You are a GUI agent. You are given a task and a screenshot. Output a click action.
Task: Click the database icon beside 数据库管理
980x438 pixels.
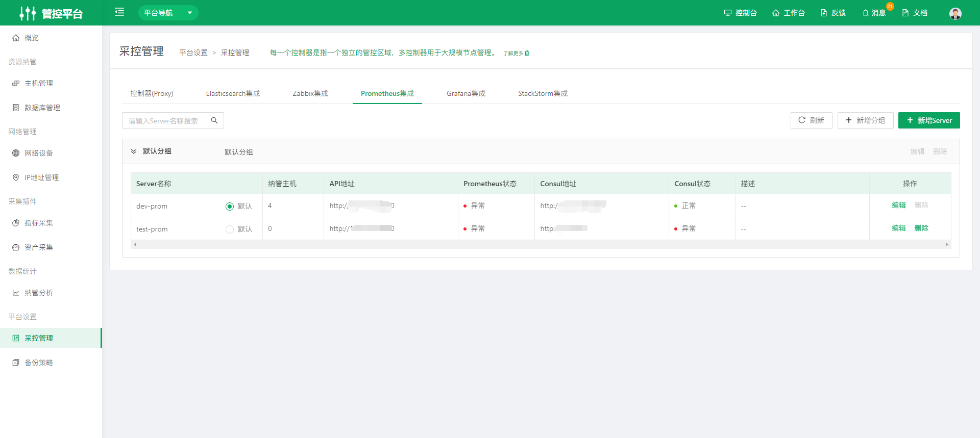pos(16,108)
